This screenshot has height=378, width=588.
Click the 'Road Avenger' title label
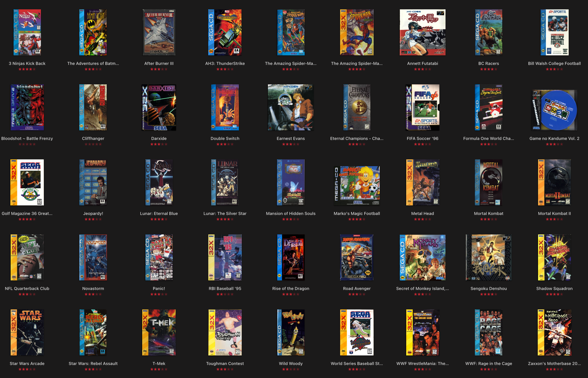click(x=357, y=288)
